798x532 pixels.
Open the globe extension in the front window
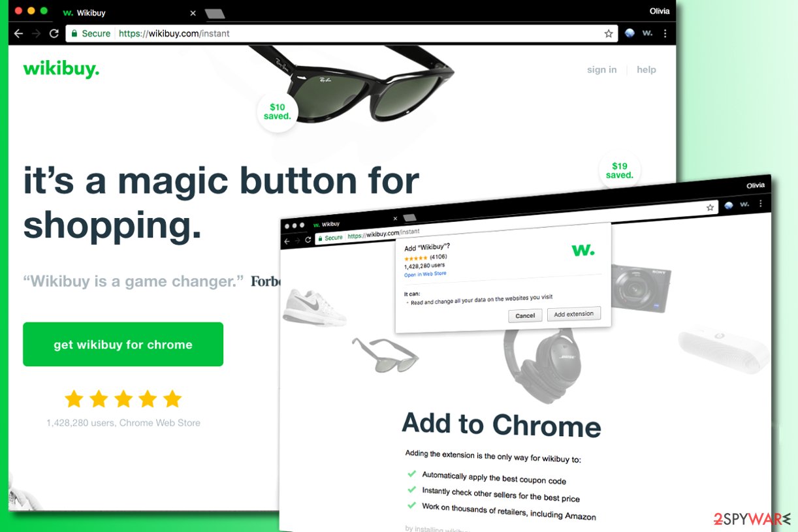(729, 206)
